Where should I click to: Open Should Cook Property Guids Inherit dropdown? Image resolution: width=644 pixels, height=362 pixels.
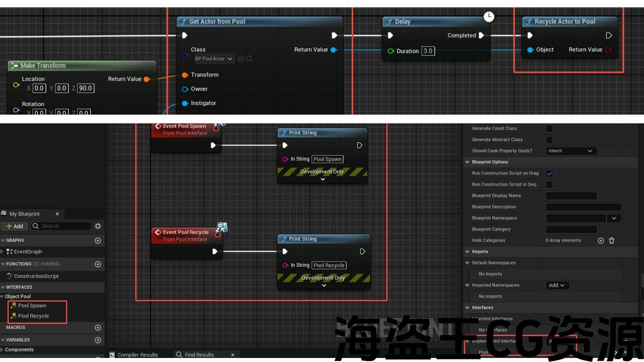[571, 151]
